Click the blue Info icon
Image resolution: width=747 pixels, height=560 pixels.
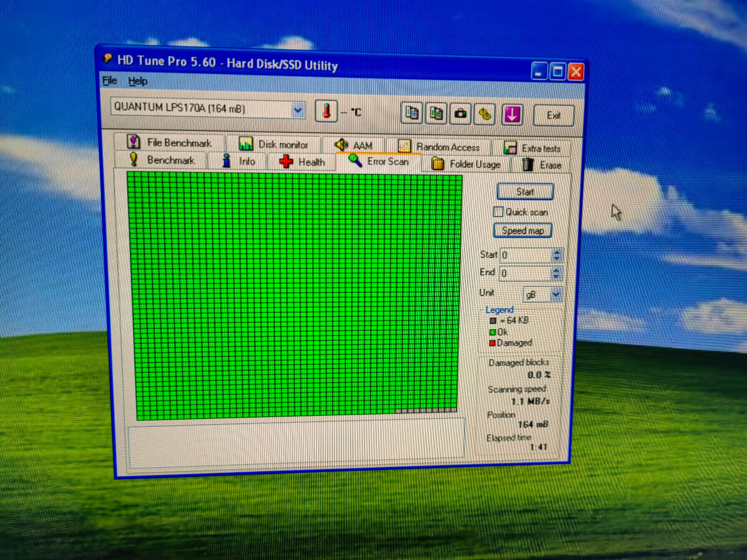(x=226, y=161)
